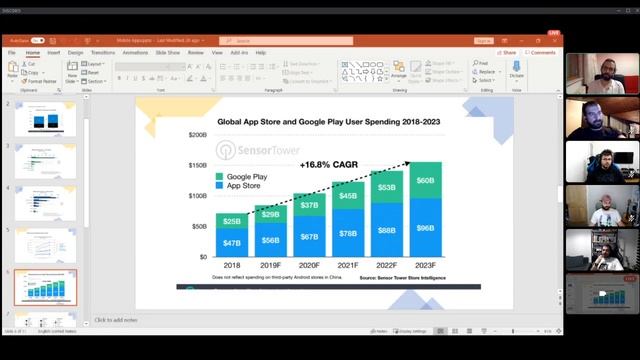This screenshot has width=640, height=360.
Task: Click the font color icon
Action: click(204, 78)
